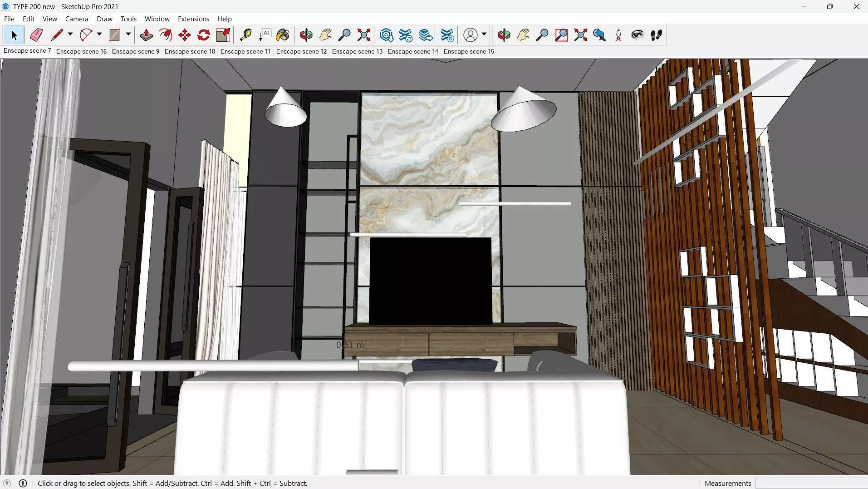The height and width of the screenshot is (489, 868).
Task: Expand the Line tool dropdown arrow
Action: click(x=70, y=35)
